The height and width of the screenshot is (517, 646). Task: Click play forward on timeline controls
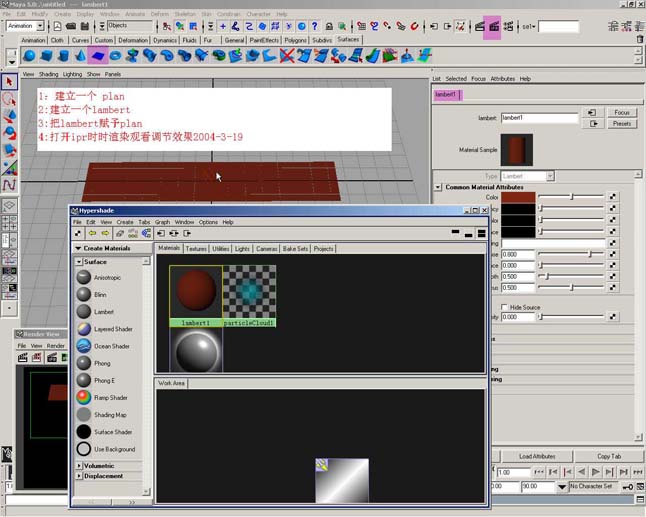(596, 472)
